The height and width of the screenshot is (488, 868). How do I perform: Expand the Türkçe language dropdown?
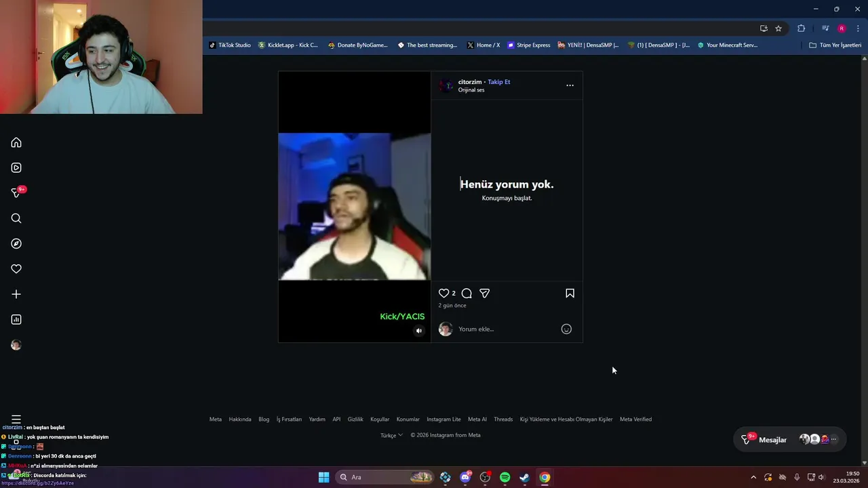391,435
